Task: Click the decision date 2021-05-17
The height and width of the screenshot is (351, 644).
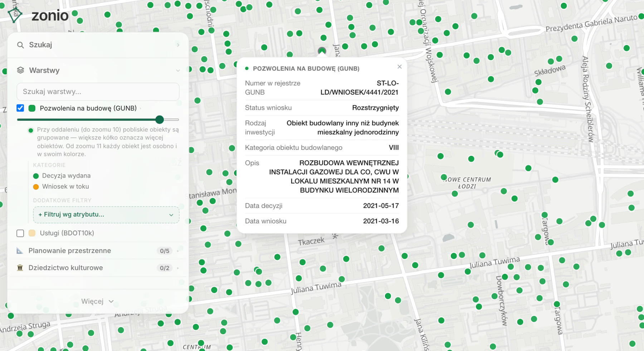Action: (381, 206)
